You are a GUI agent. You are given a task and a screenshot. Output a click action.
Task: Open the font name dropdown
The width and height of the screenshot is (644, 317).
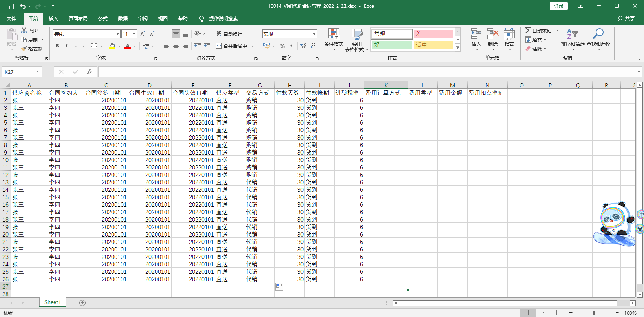(x=117, y=34)
